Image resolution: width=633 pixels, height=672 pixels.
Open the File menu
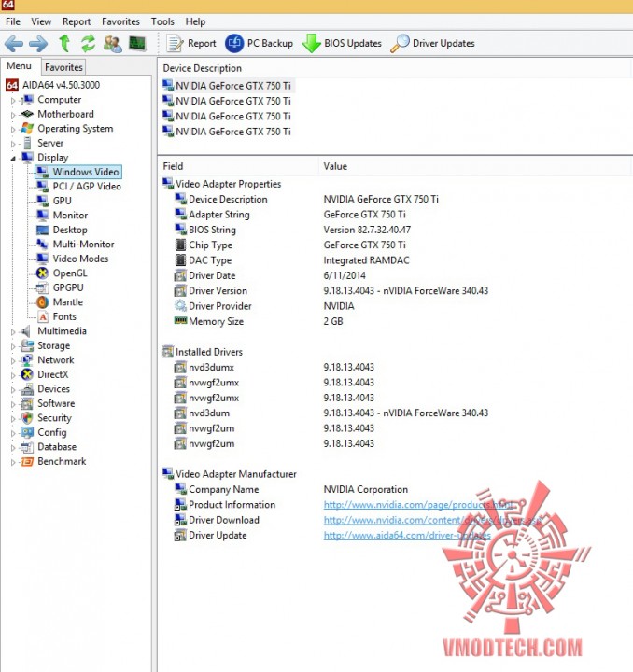click(13, 21)
